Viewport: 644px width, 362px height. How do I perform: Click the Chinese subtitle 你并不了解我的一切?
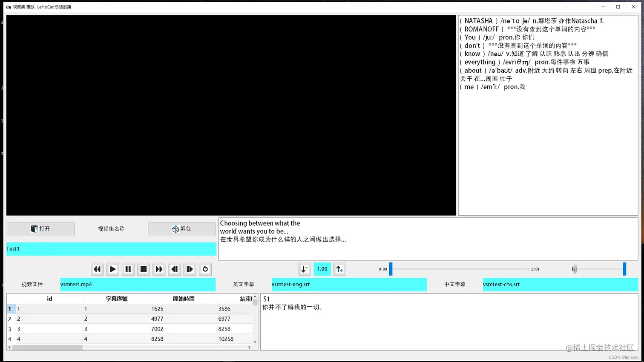click(293, 307)
